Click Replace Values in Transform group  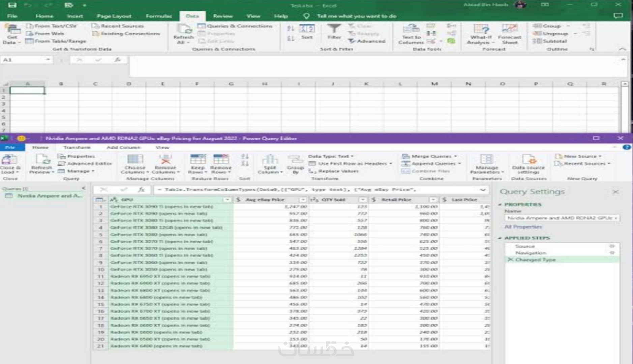(334, 171)
